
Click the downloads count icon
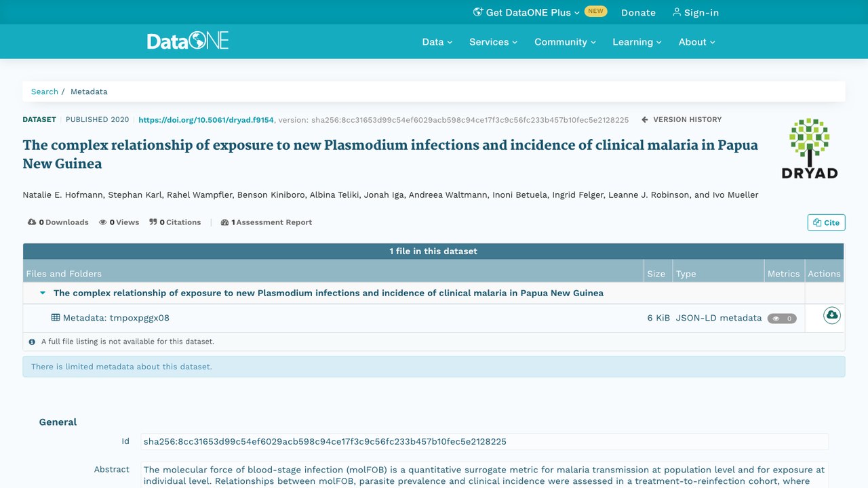pos(32,222)
